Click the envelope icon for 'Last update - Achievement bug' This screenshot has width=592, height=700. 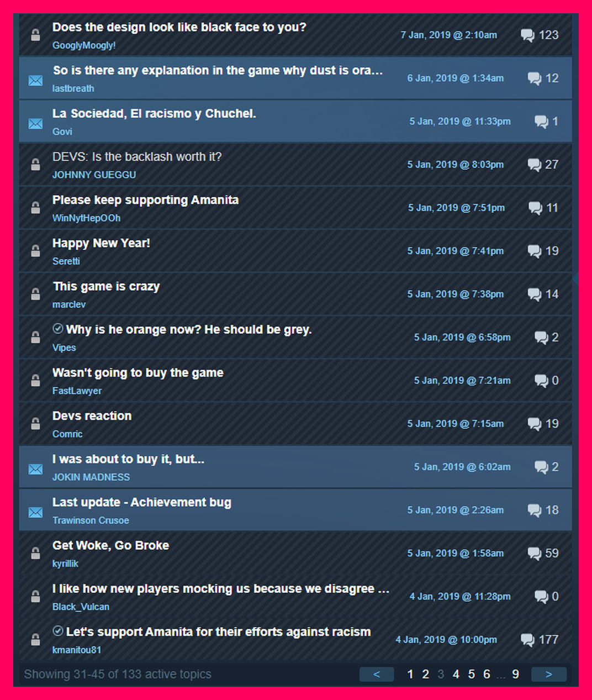[35, 513]
